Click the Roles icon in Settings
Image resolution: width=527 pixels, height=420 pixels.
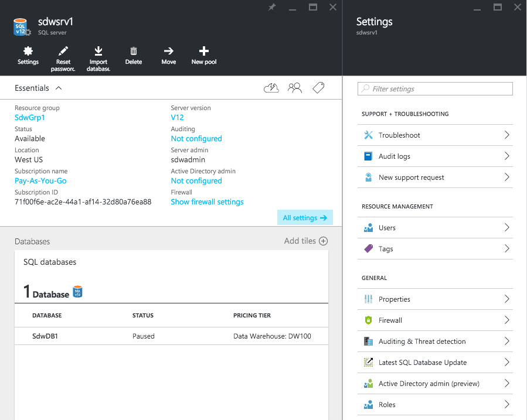pyautogui.click(x=368, y=405)
